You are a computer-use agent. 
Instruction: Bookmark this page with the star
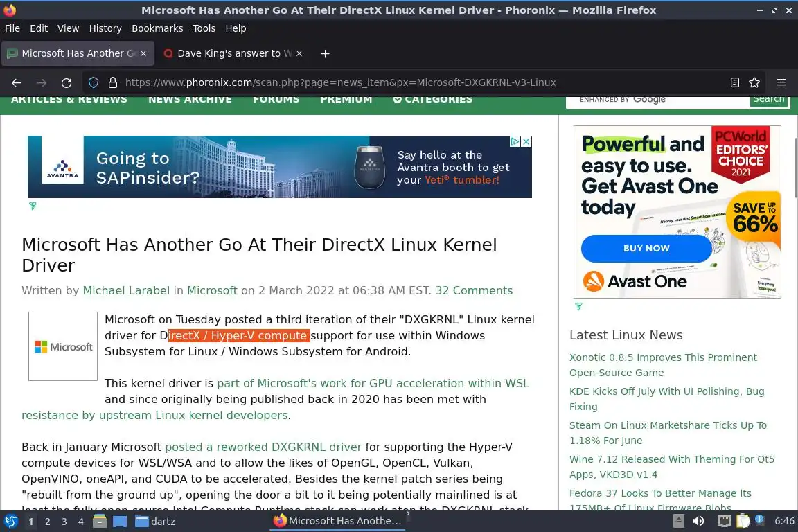pos(754,82)
